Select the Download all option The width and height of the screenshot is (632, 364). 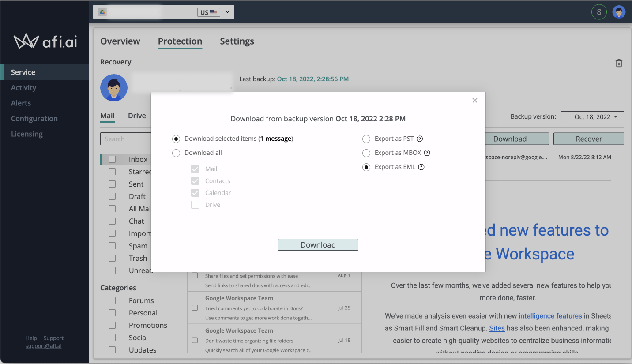coord(176,153)
